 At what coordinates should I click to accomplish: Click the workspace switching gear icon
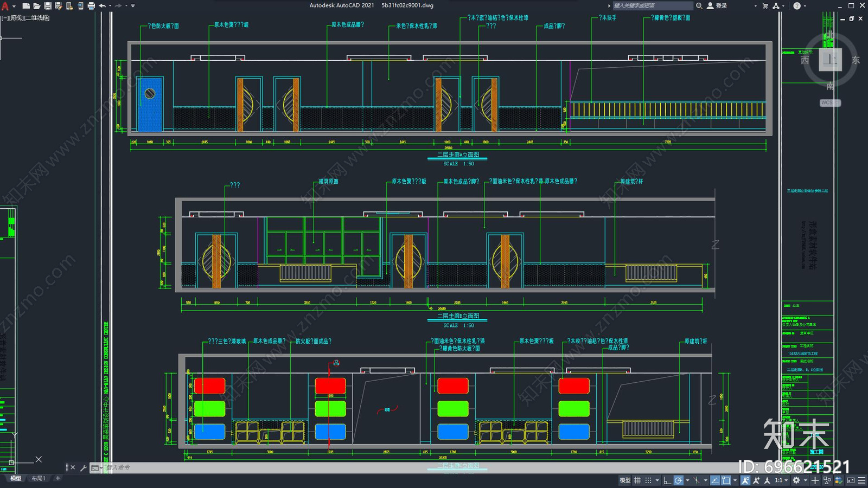(x=796, y=480)
